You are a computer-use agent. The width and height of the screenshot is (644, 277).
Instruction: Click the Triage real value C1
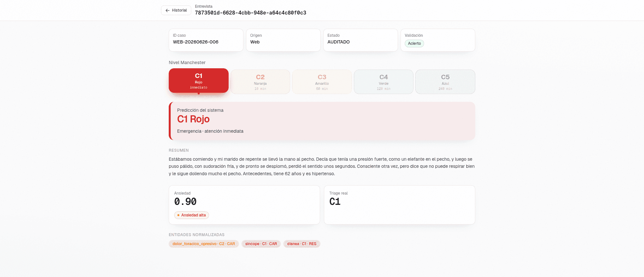click(335, 202)
